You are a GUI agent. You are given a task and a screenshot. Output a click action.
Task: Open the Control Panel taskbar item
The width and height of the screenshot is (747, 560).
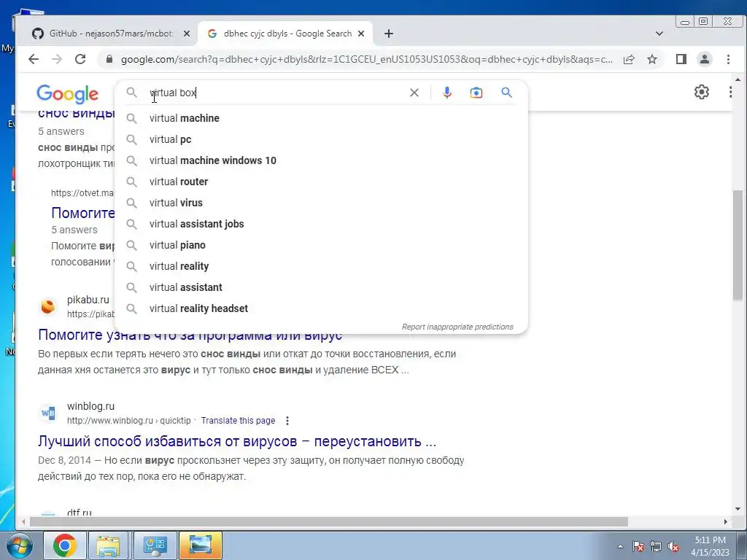point(155,545)
